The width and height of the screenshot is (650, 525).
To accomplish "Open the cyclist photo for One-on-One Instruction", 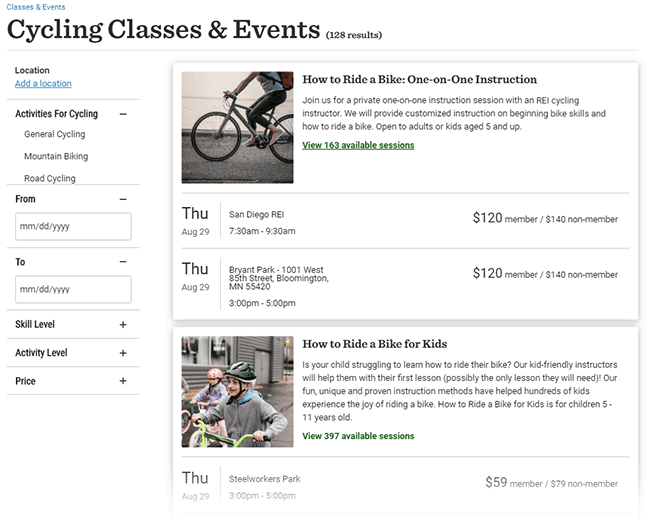I will [x=238, y=127].
